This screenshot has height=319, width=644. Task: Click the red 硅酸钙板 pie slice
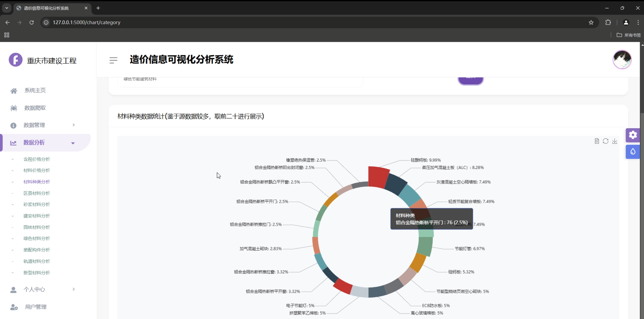pos(378,177)
